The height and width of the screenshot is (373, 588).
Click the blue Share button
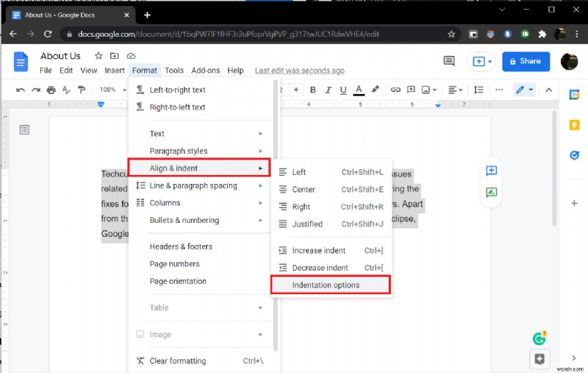pos(526,61)
